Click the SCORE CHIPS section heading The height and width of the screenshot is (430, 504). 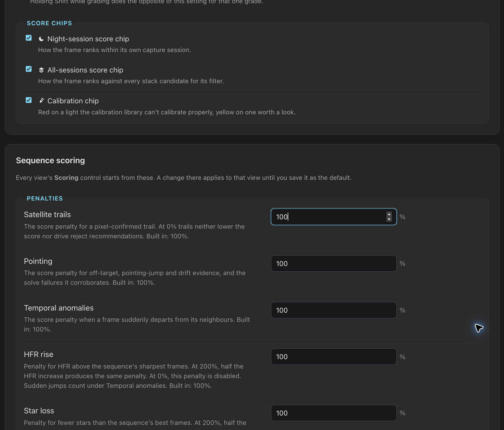coord(49,23)
